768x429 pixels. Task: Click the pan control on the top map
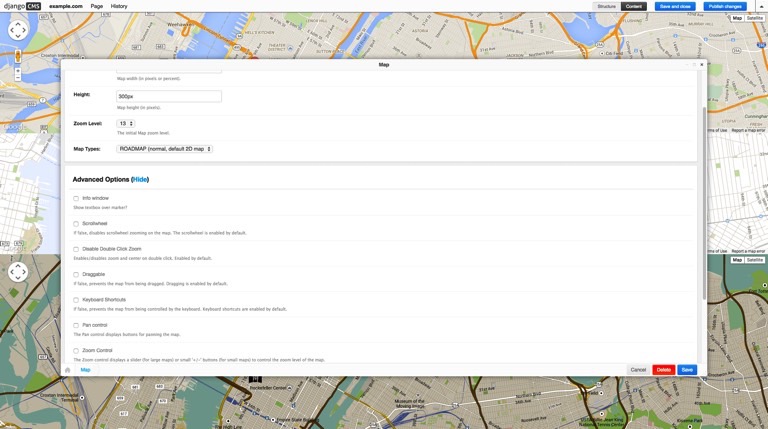(x=18, y=30)
